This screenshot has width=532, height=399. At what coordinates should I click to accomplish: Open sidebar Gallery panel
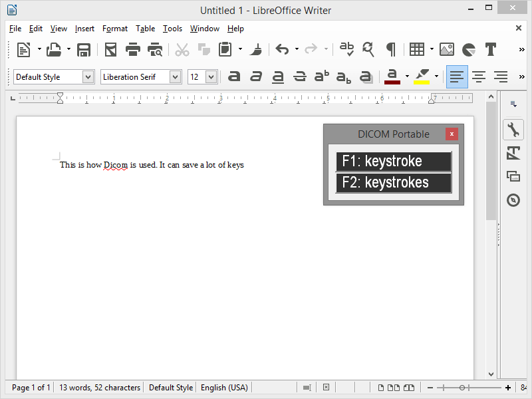pos(513,176)
